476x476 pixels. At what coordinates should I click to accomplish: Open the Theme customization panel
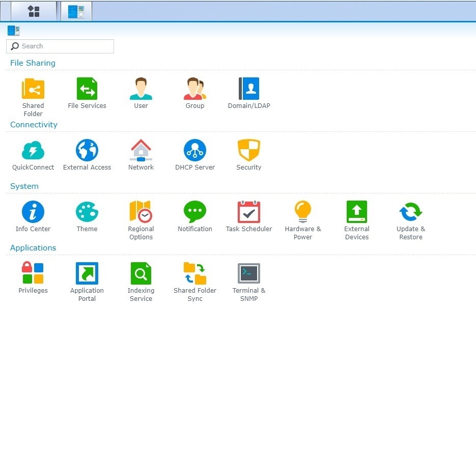coord(87,211)
